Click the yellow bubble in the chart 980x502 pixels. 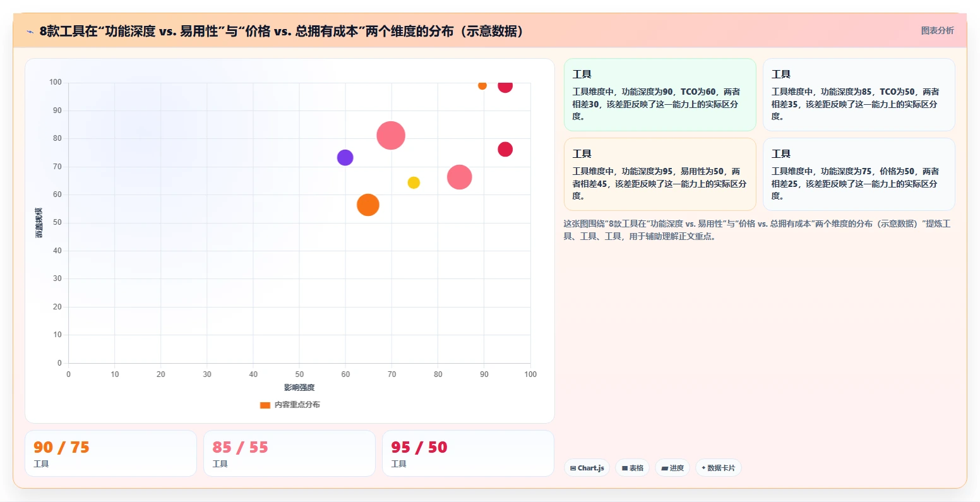tap(414, 182)
